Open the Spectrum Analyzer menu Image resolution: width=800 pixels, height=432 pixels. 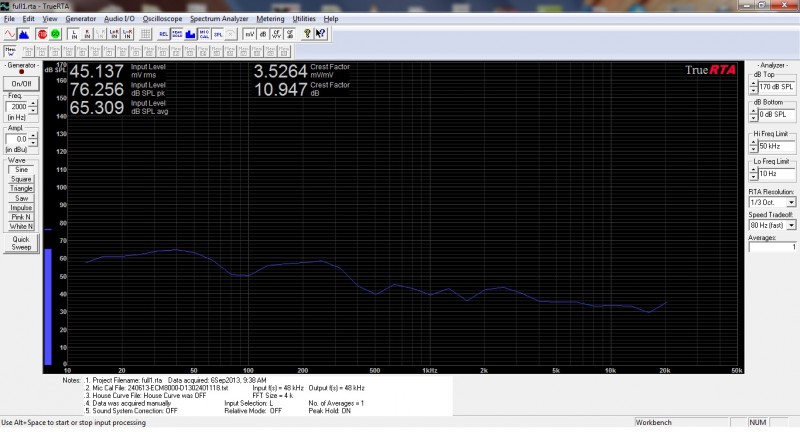[x=219, y=19]
